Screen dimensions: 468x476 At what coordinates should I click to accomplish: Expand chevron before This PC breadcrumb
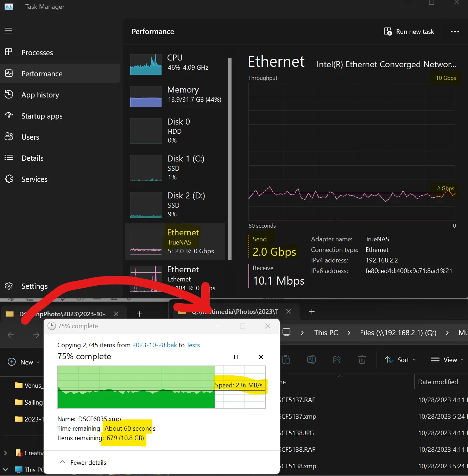pos(302,333)
